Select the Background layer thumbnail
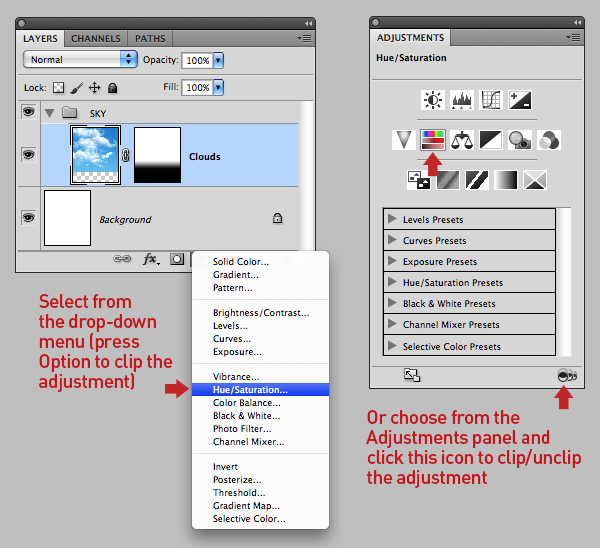The image size is (600, 548). (x=67, y=218)
